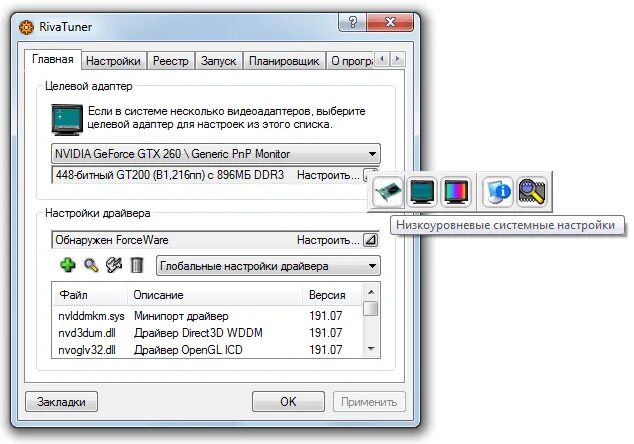
Task: Click Минипорт драйвер description text
Action: [x=181, y=316]
